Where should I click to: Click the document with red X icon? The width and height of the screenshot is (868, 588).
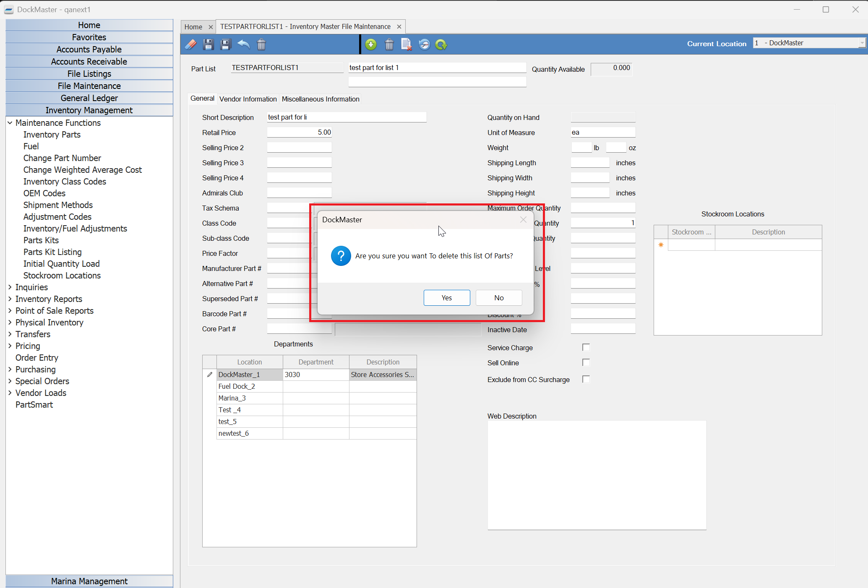click(x=406, y=44)
